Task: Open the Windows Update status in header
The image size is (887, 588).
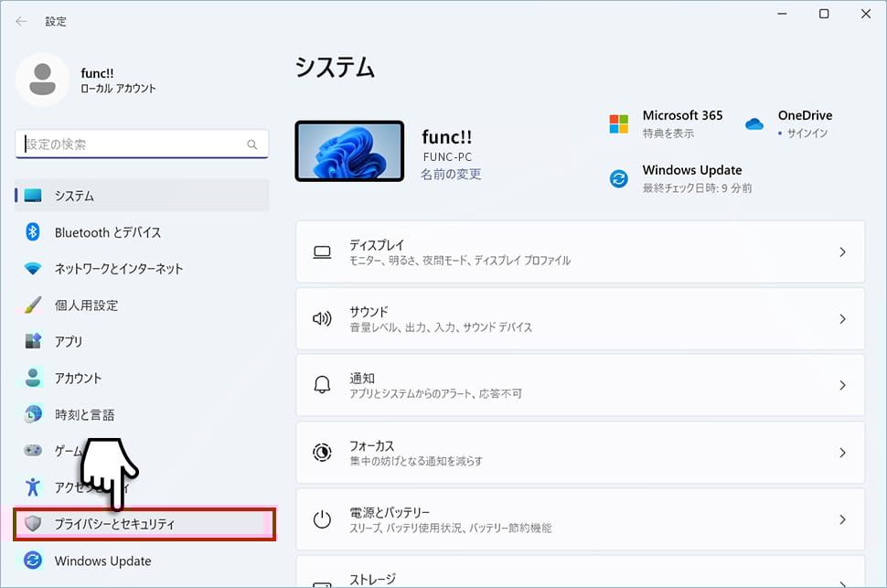Action: (681, 179)
